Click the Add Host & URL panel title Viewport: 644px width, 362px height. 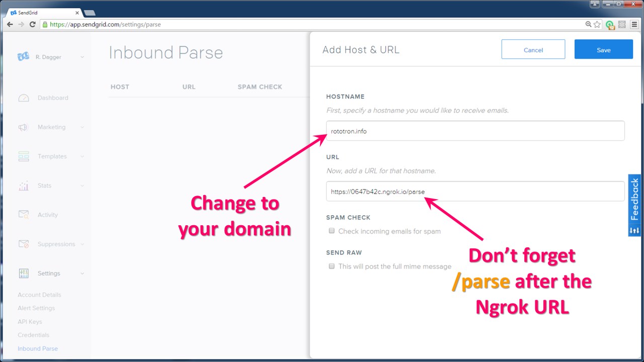(x=361, y=50)
